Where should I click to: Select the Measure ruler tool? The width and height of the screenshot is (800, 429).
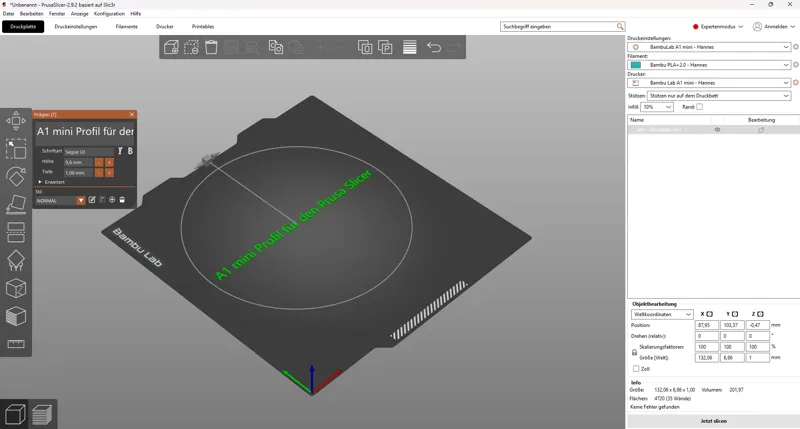tap(16, 344)
